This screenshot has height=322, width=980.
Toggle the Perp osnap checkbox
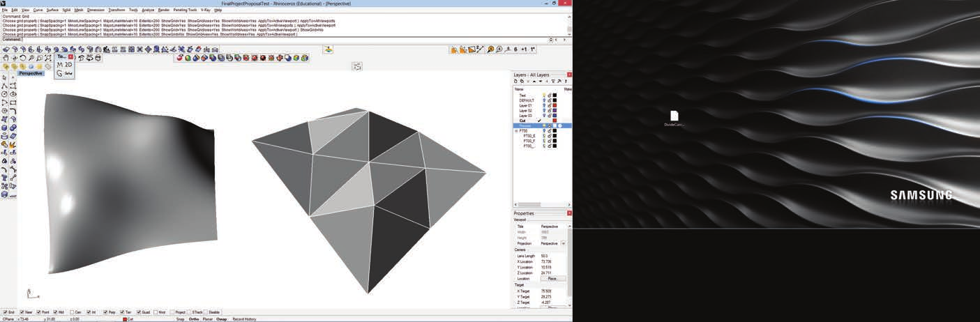[x=105, y=312]
